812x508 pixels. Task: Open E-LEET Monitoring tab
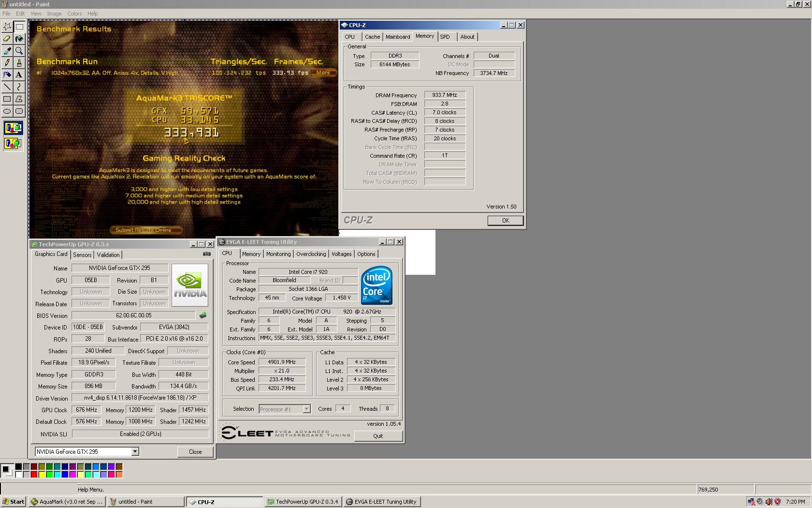click(x=278, y=254)
